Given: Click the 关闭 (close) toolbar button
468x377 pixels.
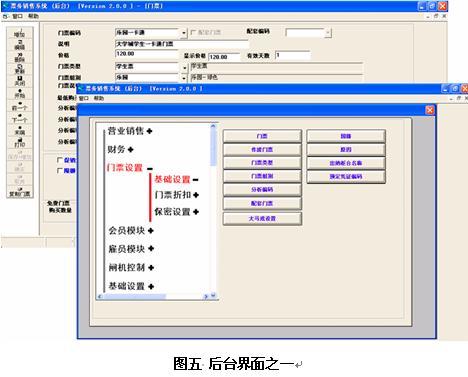Looking at the screenshot, I should tap(20, 81).
